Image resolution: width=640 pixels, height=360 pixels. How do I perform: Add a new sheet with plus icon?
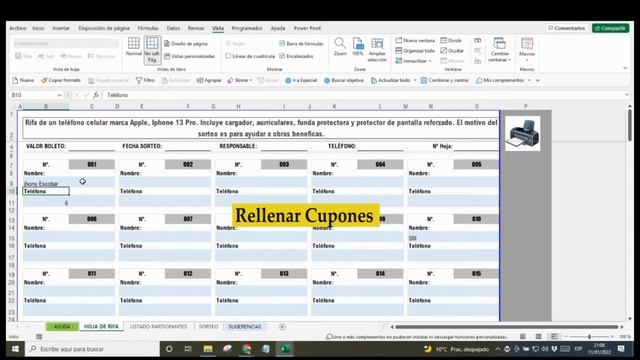pyautogui.click(x=282, y=327)
